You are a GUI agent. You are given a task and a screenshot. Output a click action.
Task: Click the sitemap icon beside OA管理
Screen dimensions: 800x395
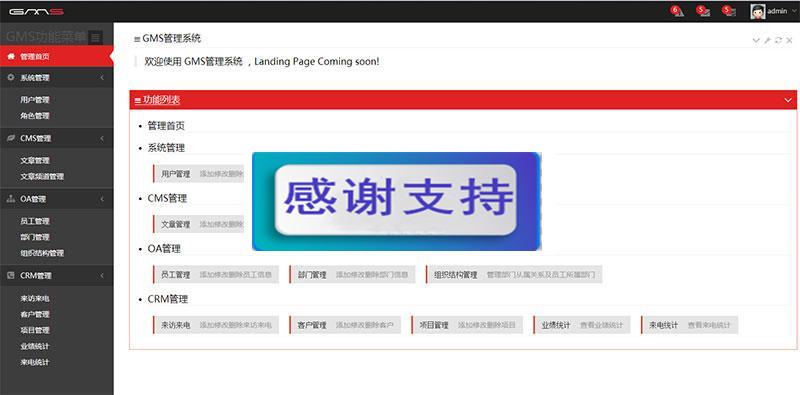(11, 199)
